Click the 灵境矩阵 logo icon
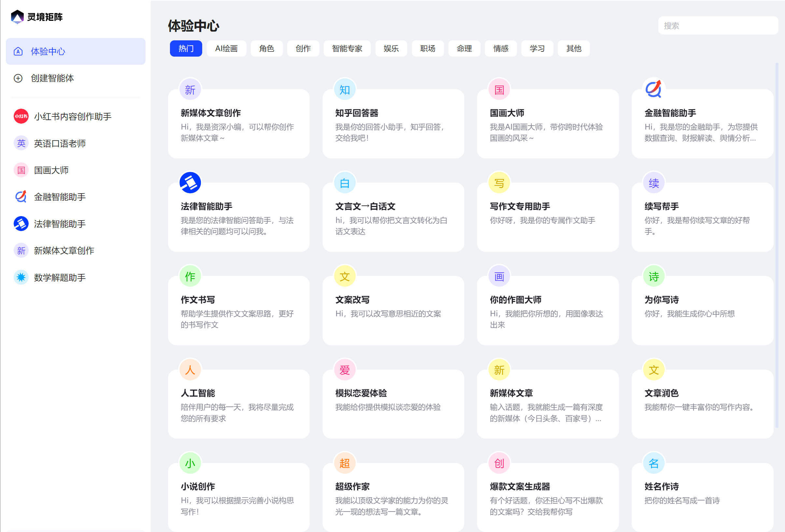785x532 pixels. click(x=18, y=17)
